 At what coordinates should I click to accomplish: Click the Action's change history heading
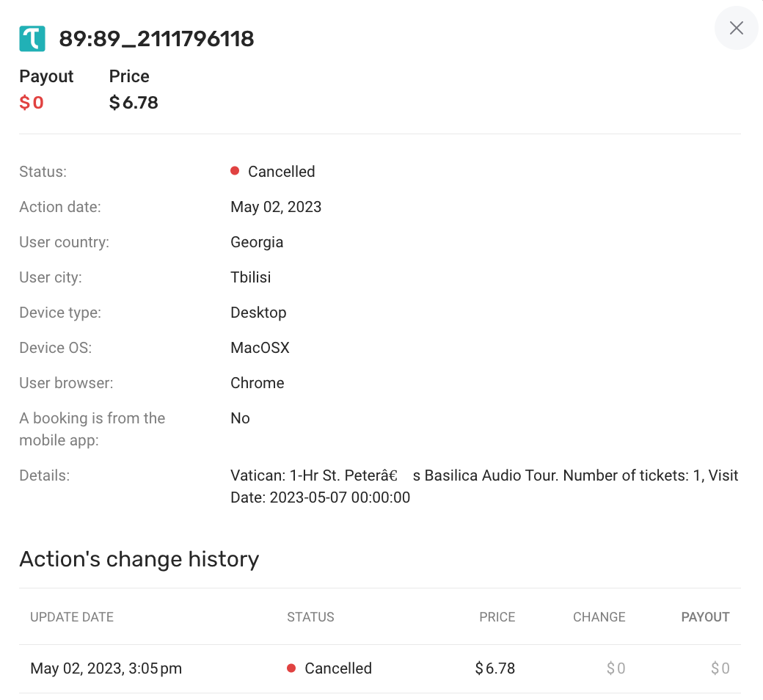139,559
